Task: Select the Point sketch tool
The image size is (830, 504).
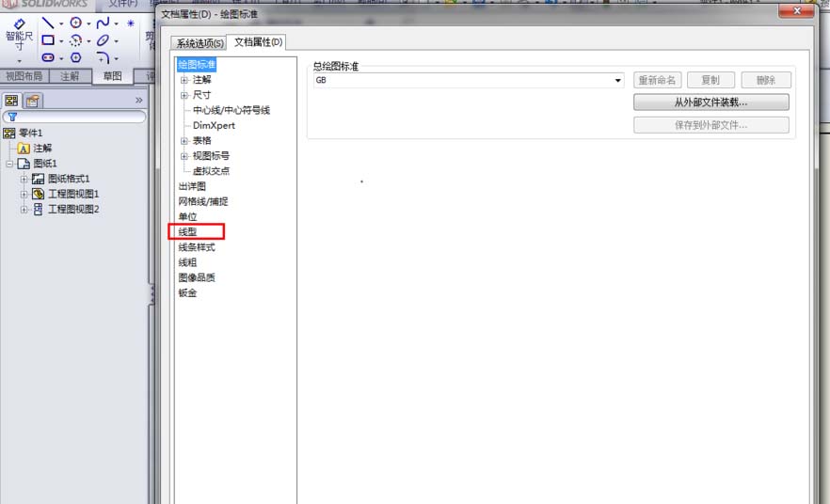Action: click(x=131, y=24)
